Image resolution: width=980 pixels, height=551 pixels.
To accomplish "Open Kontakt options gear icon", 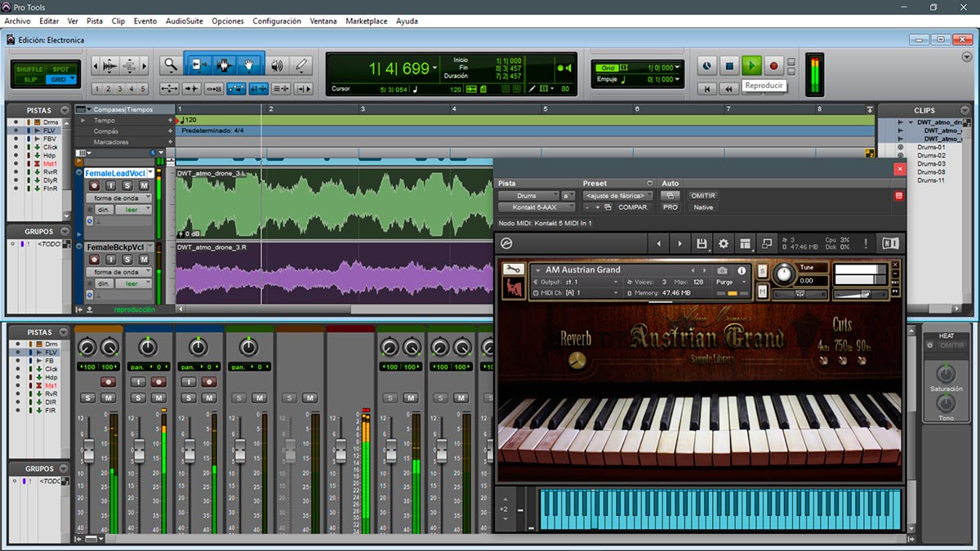I will 723,243.
